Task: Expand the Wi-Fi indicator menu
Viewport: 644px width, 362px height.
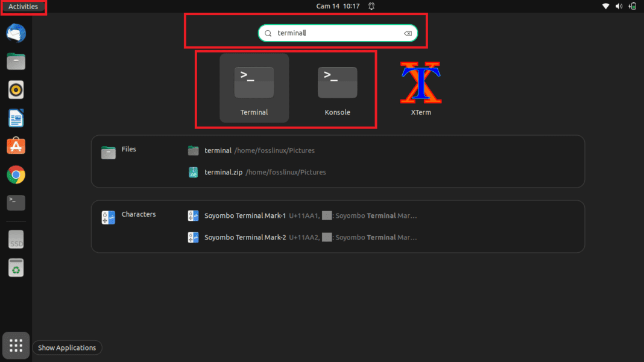Action: [605, 6]
